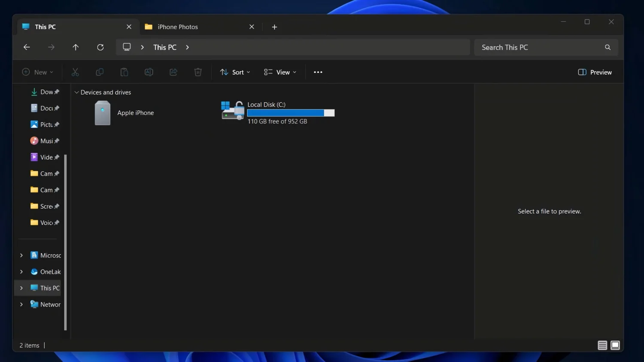Click the monitor icon in address bar
Image resolution: width=644 pixels, height=362 pixels.
(127, 47)
